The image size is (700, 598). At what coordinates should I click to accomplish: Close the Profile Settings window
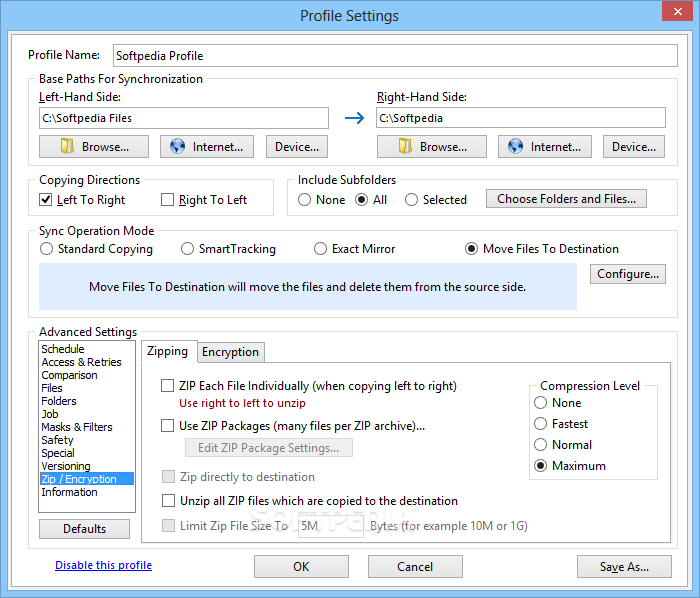pos(677,11)
